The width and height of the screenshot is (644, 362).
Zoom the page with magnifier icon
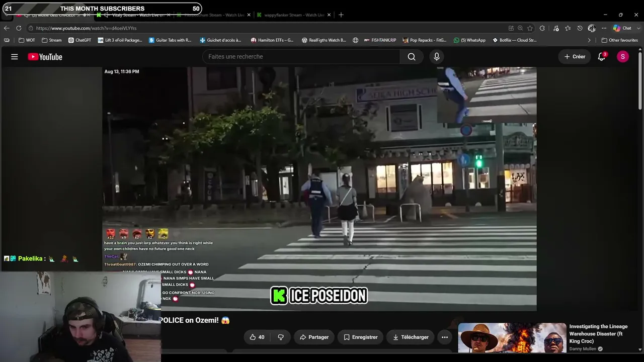(x=520, y=28)
